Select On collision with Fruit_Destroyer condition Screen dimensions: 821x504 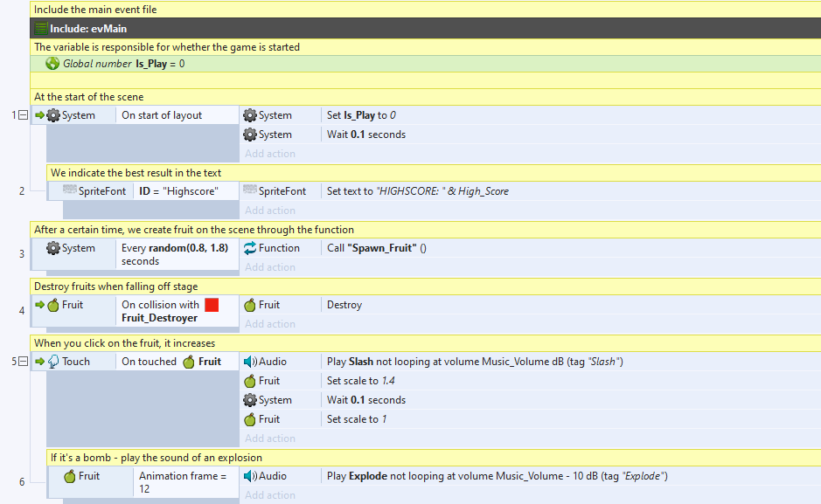pyautogui.click(x=177, y=311)
